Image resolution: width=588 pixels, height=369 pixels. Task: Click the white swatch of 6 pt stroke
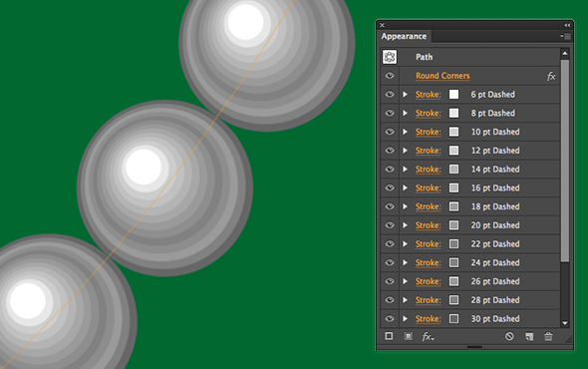(x=453, y=94)
